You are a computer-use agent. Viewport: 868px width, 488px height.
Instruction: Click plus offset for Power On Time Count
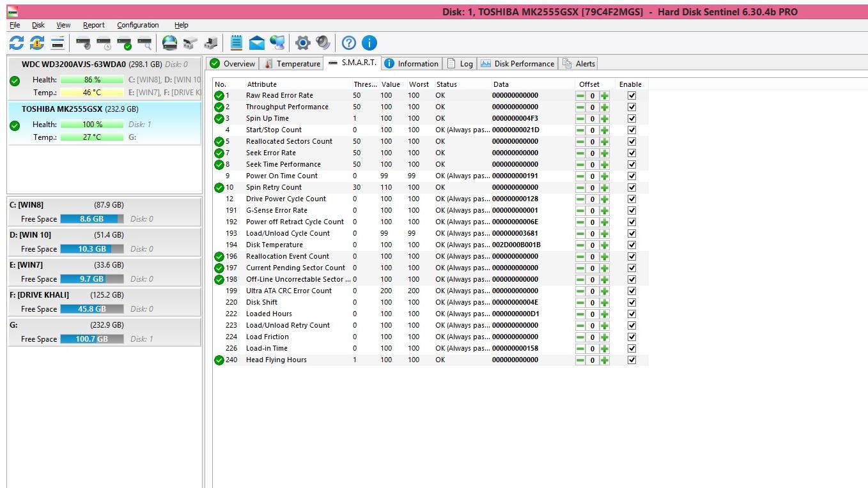tap(605, 176)
